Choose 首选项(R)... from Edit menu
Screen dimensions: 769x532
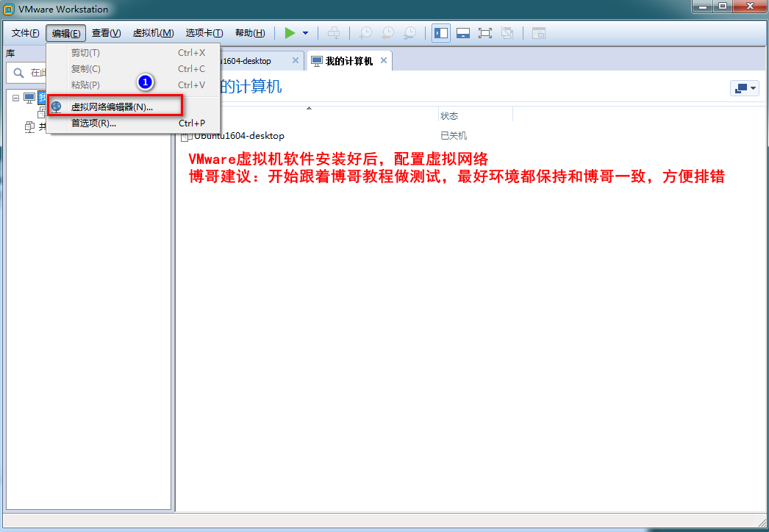click(x=133, y=123)
